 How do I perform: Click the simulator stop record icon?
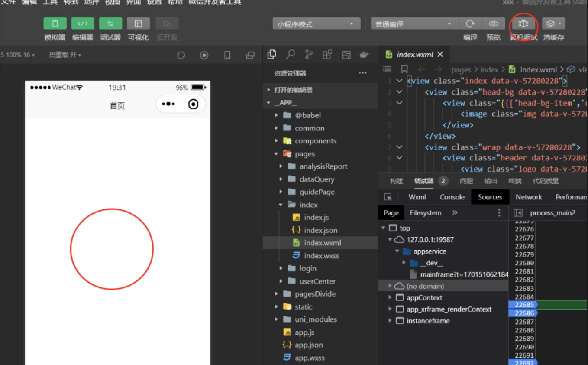(x=204, y=55)
